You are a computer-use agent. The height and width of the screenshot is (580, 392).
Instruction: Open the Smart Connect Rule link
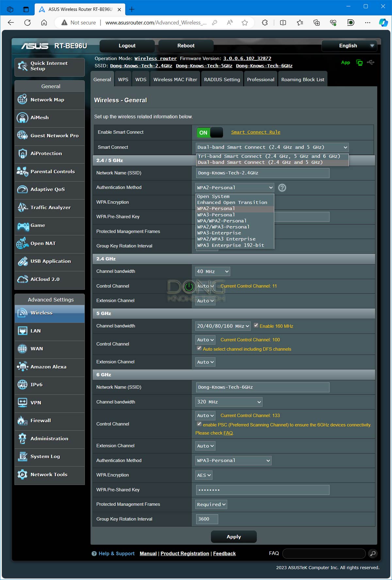click(x=256, y=132)
